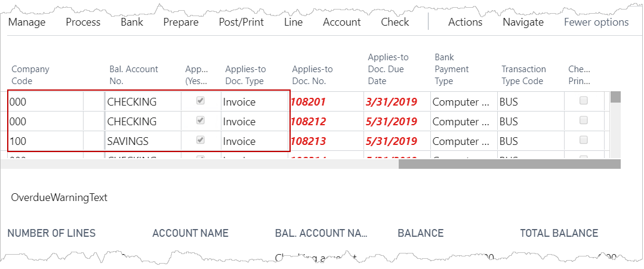Select the Post/Print menu
This screenshot has height=269, width=644.
[x=241, y=22]
